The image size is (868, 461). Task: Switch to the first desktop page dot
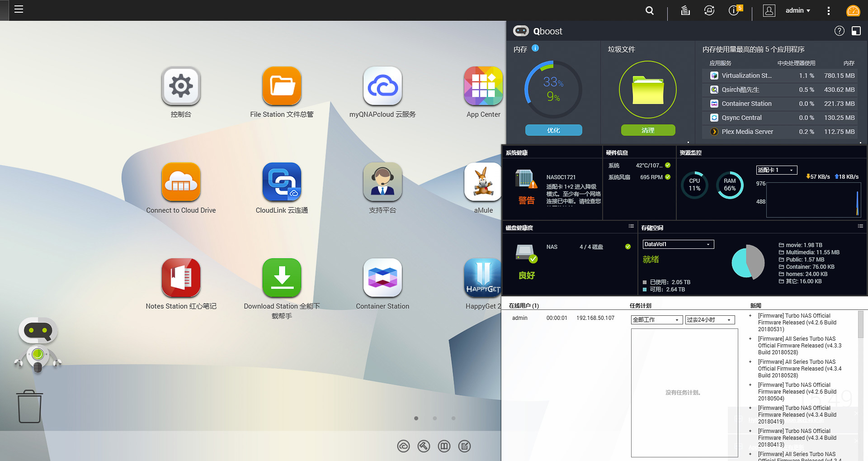(x=416, y=418)
